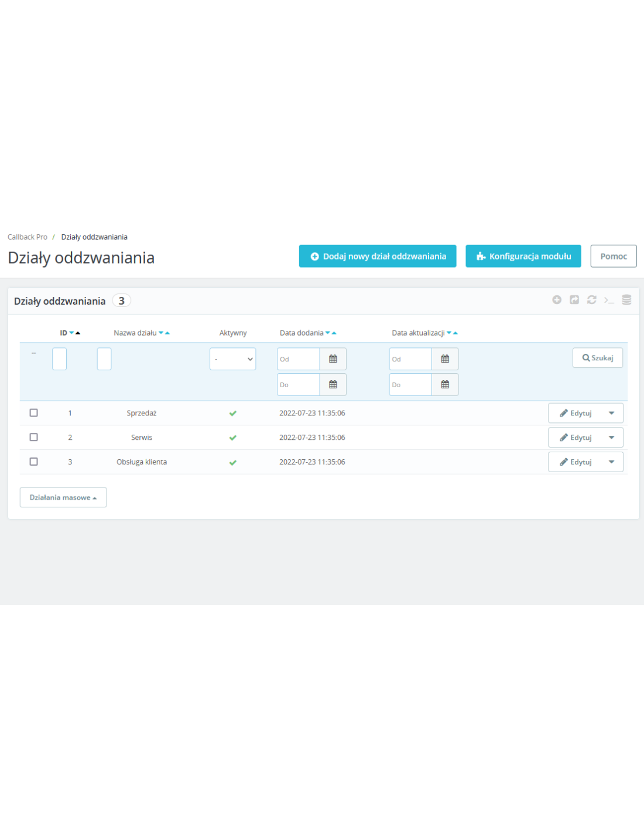Click the Obsługa klienta name cell
Image resolution: width=644 pixels, height=833 pixels.
142,462
